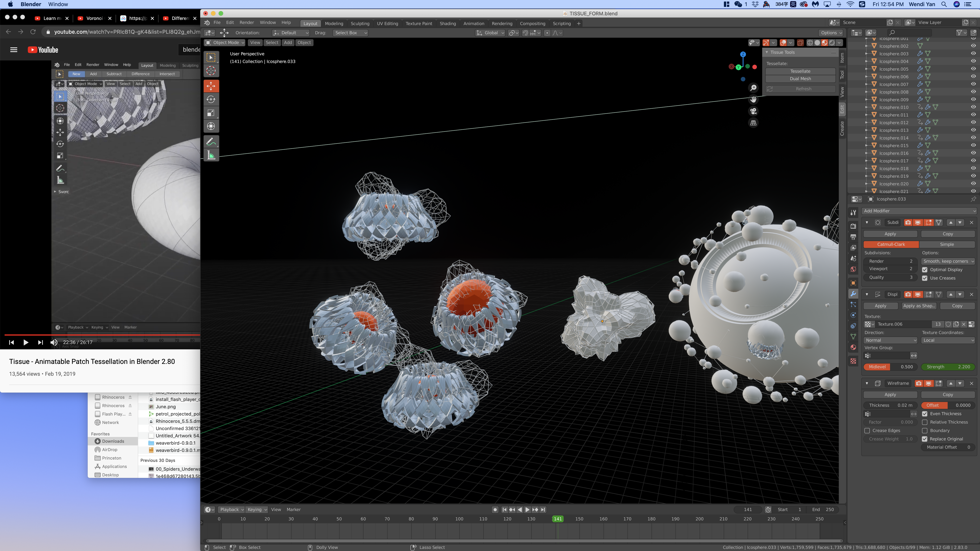Pin the Icosphere.033 properties context

point(973,199)
